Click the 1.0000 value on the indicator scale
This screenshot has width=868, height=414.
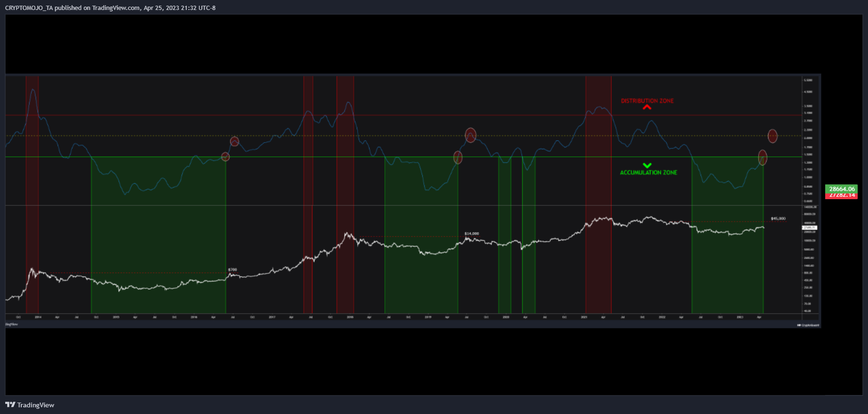[808, 177]
